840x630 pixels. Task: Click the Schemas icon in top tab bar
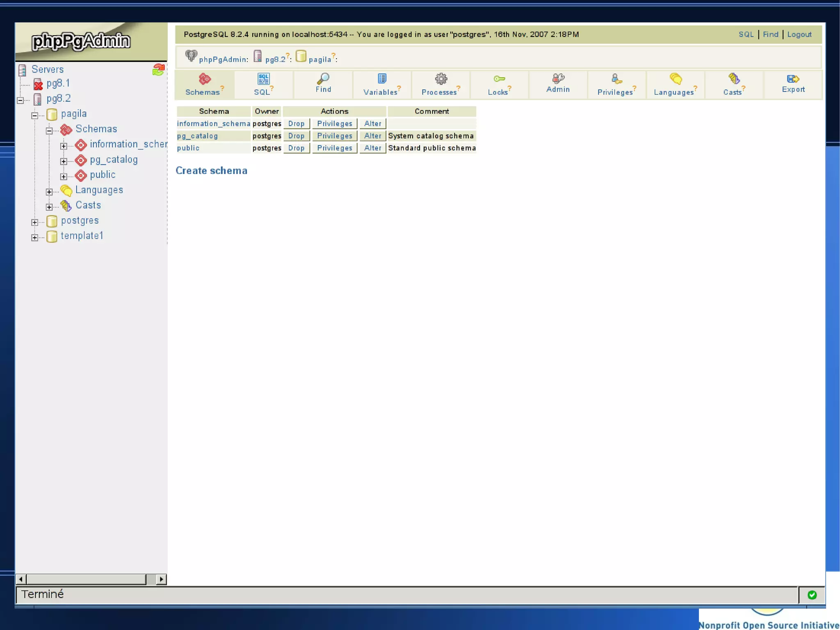click(204, 78)
